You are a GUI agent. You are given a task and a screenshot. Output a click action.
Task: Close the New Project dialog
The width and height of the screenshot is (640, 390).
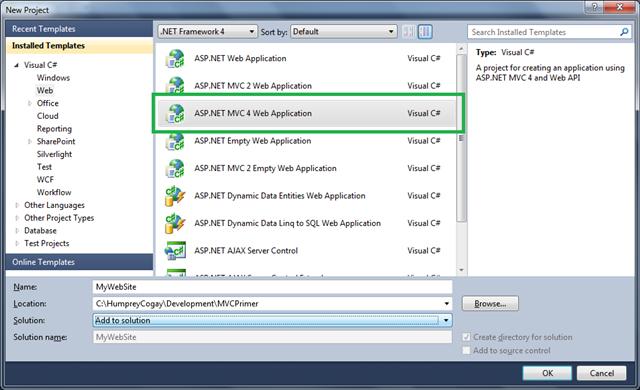[619, 7]
